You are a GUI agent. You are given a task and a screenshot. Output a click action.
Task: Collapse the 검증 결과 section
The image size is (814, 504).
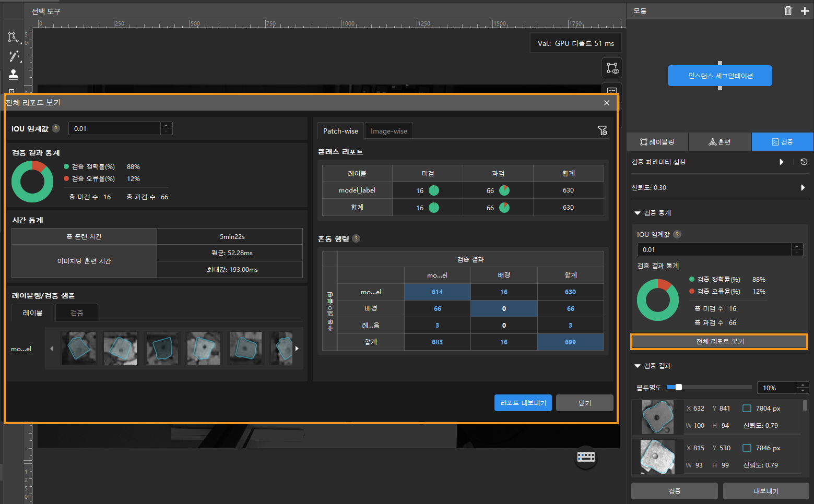pos(637,366)
